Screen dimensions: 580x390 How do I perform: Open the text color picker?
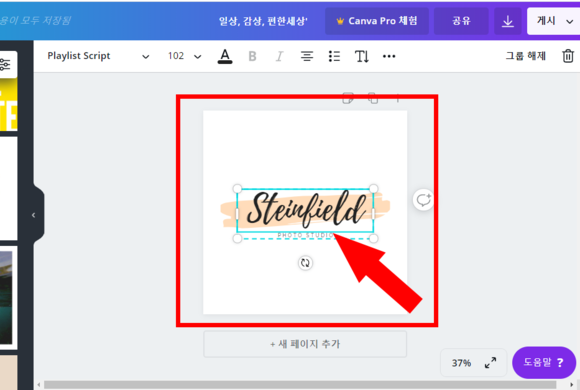225,56
